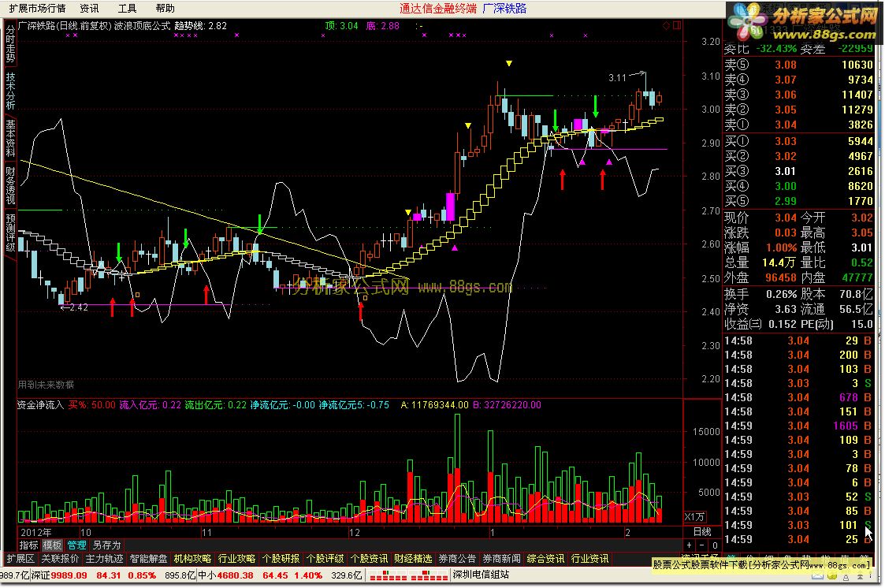The height and width of the screenshot is (588, 885).
Task: Click the 14:58 trade row with volume 678
Action: pyautogui.click(x=798, y=397)
